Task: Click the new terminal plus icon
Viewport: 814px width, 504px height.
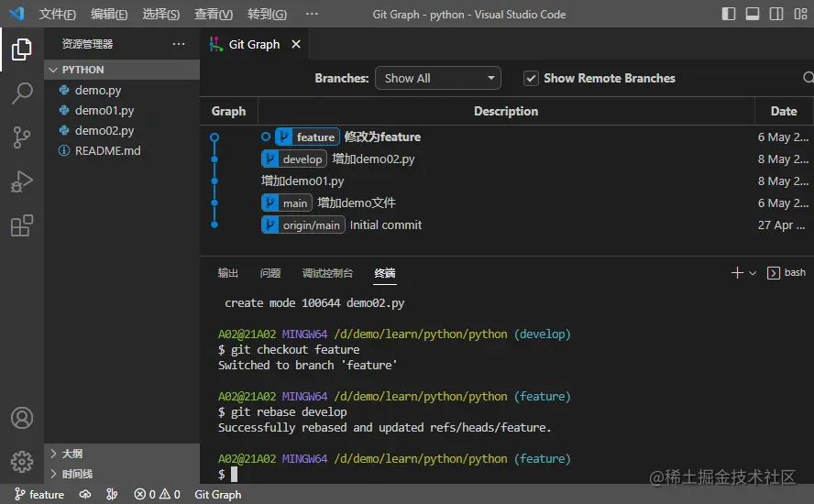Action: (737, 272)
